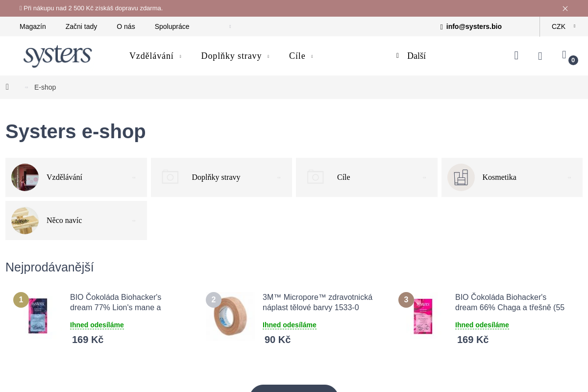Open BIO Čokoláda 66% Chaga product
This screenshot has height=392, width=588.
510,302
